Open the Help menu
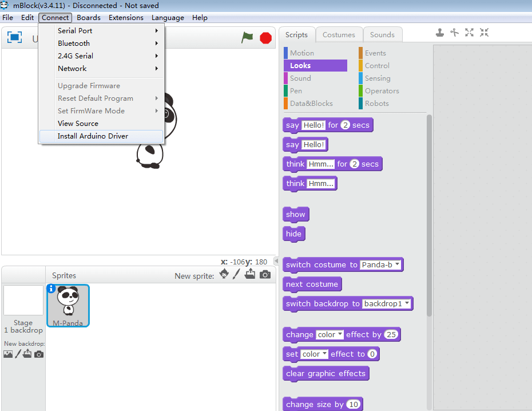532x411 pixels. [200, 18]
